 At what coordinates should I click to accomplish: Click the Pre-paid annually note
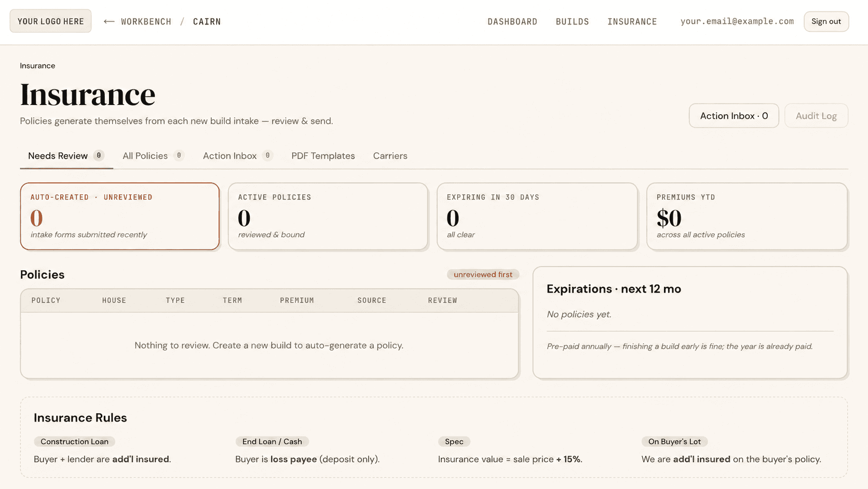680,346
